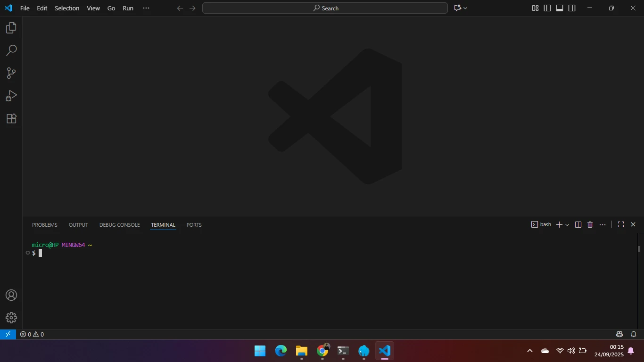Open the Selection menu

pyautogui.click(x=67, y=8)
